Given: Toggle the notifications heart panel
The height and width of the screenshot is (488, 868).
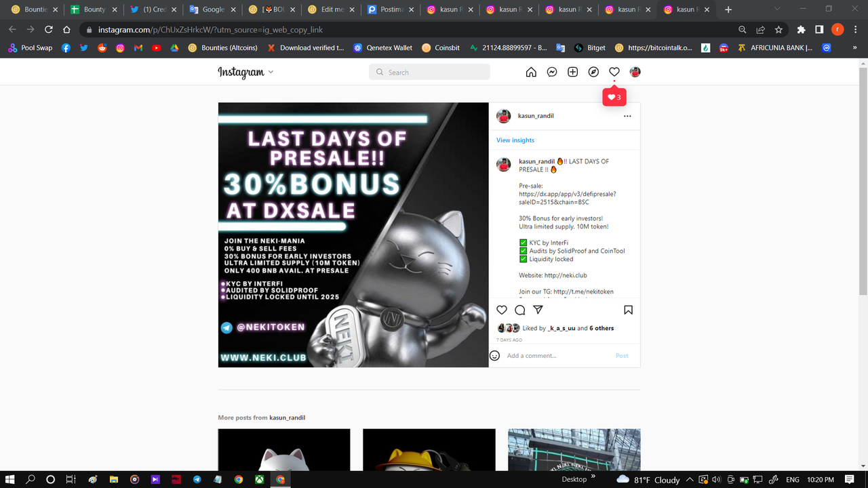Looking at the screenshot, I should pos(614,71).
